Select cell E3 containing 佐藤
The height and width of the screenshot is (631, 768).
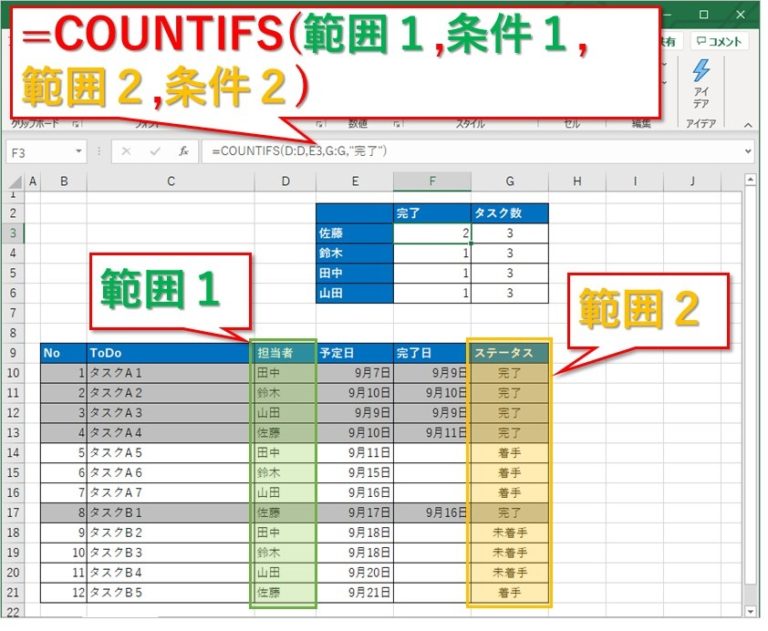(x=354, y=233)
